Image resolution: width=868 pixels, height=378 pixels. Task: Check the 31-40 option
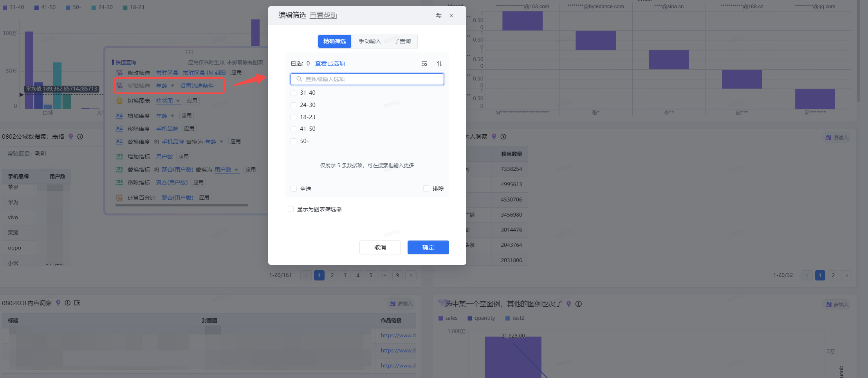[x=294, y=93]
